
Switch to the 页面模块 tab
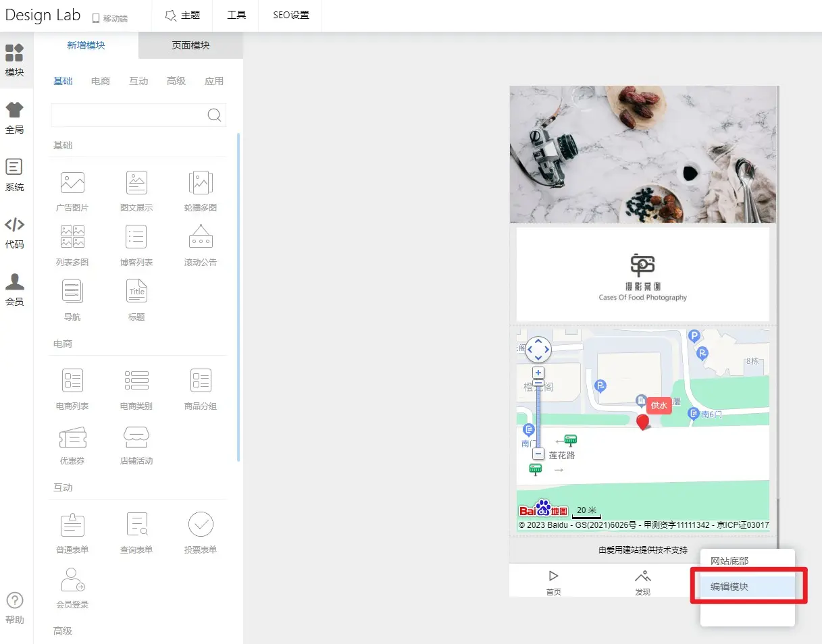(x=190, y=45)
